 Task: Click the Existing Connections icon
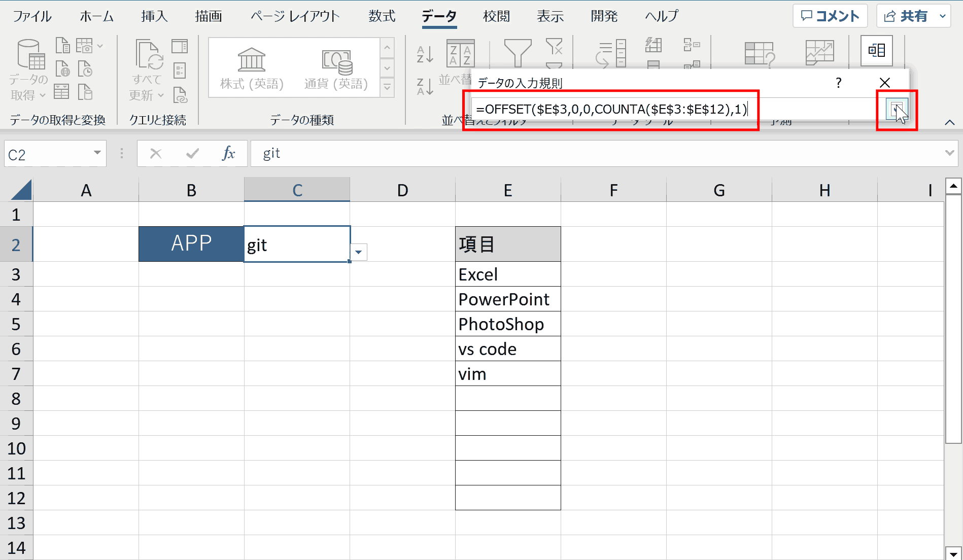coord(85,92)
